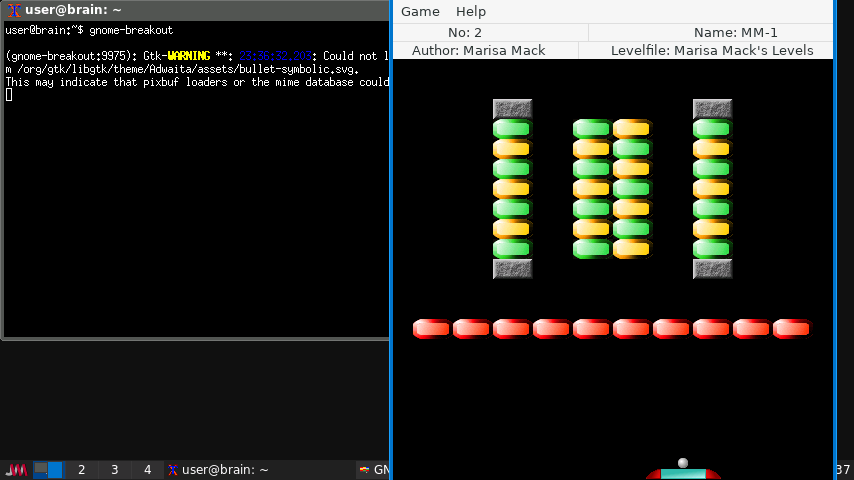Click the rightmost red brick in bottom row
The image size is (854, 480).
coord(792,329)
